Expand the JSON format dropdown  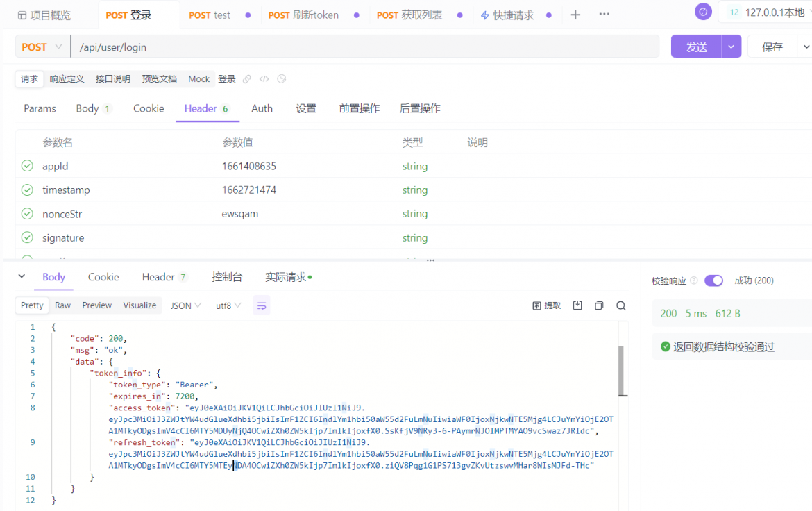coord(186,305)
